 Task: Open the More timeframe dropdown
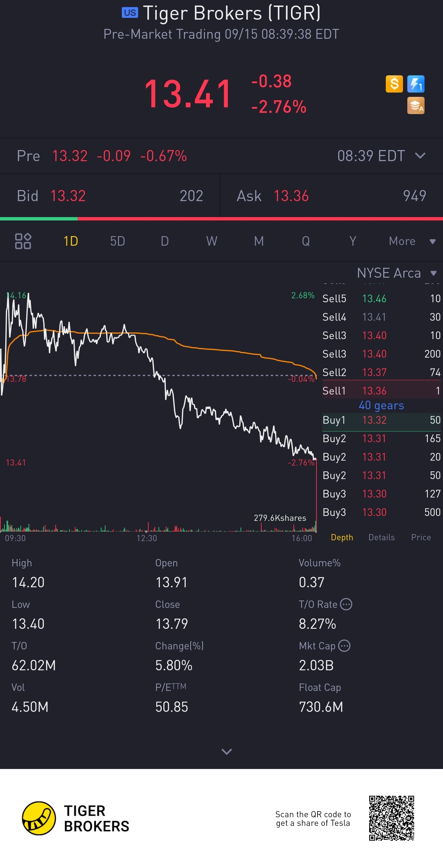(412, 241)
